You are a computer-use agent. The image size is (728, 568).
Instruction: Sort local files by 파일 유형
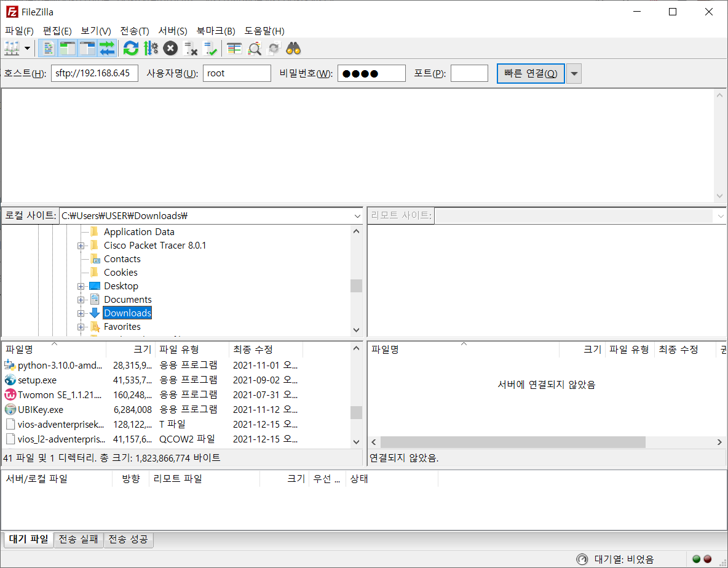(x=192, y=350)
